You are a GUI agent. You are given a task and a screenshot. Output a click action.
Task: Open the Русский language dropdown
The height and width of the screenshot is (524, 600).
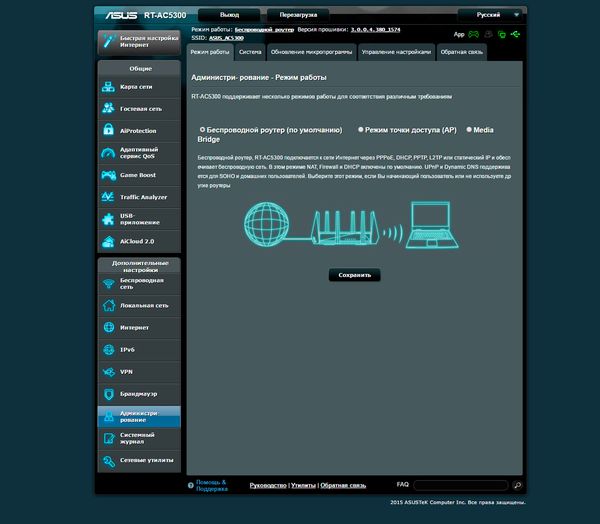(x=492, y=15)
